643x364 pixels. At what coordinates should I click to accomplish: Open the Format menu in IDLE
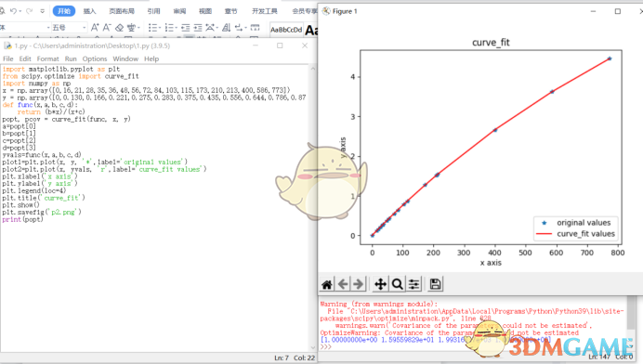point(48,59)
